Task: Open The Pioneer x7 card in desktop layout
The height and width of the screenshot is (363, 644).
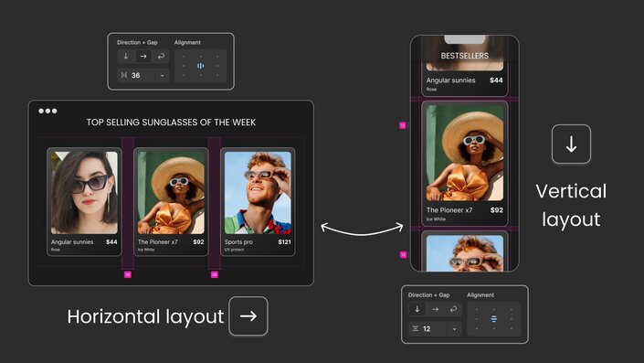Action: (x=171, y=201)
